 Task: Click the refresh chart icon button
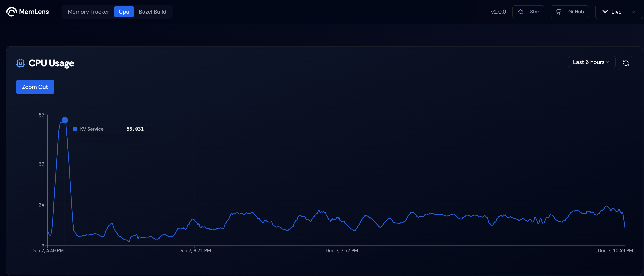click(x=626, y=63)
